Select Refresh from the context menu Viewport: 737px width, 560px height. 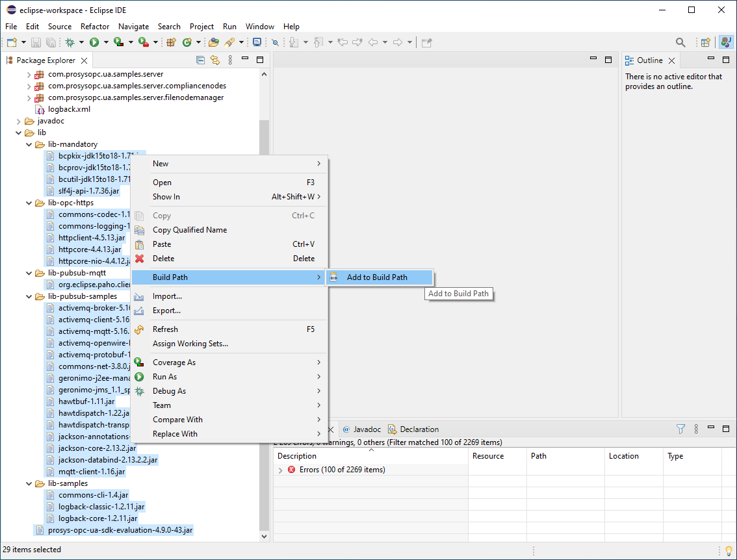pos(165,329)
